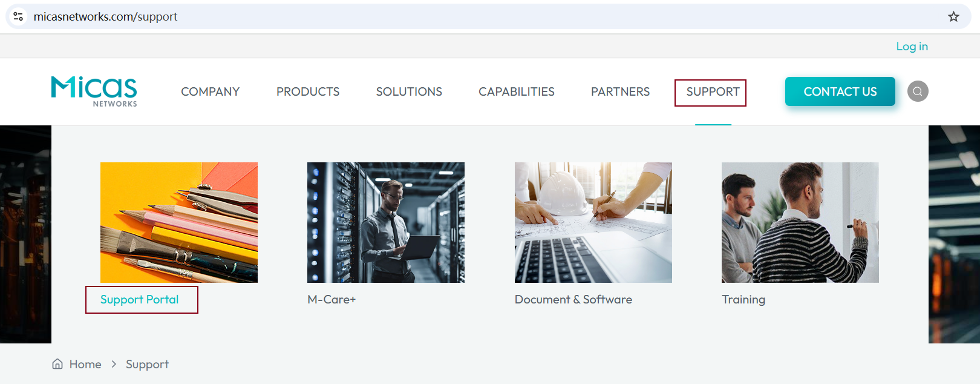Viewport: 980px width, 384px height.
Task: Click the pencils and brushes thumbnail
Action: pos(179,222)
